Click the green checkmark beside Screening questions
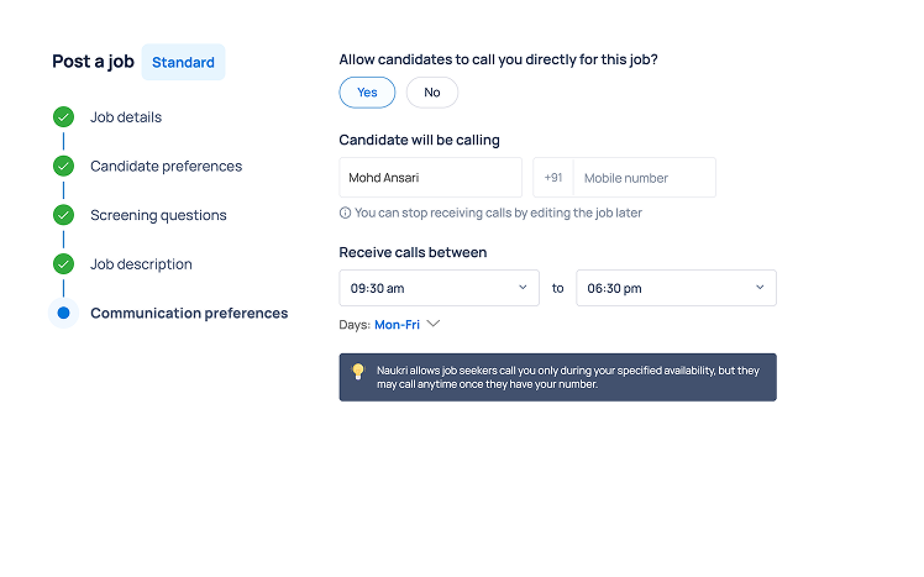 coord(63,215)
